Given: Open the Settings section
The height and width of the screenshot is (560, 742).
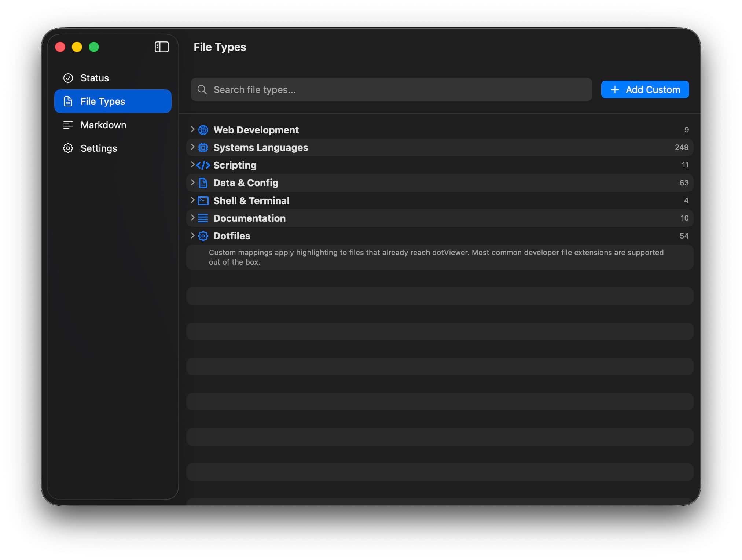Looking at the screenshot, I should pyautogui.click(x=99, y=148).
